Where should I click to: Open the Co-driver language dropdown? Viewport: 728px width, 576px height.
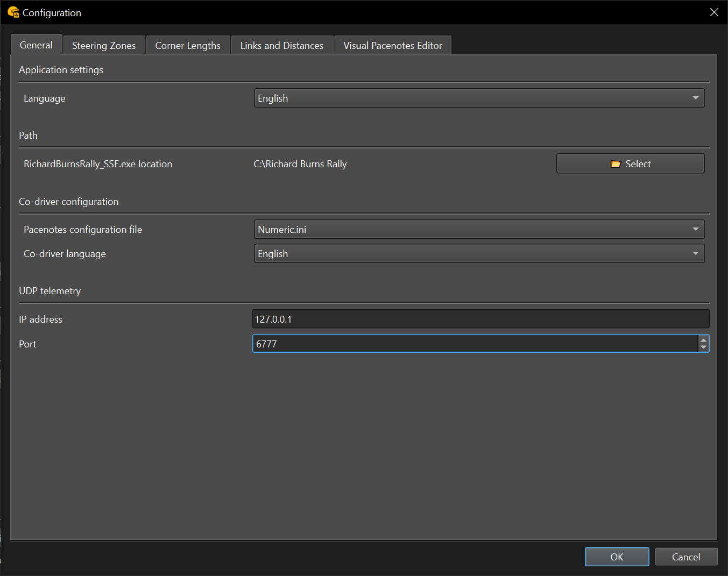(x=479, y=254)
